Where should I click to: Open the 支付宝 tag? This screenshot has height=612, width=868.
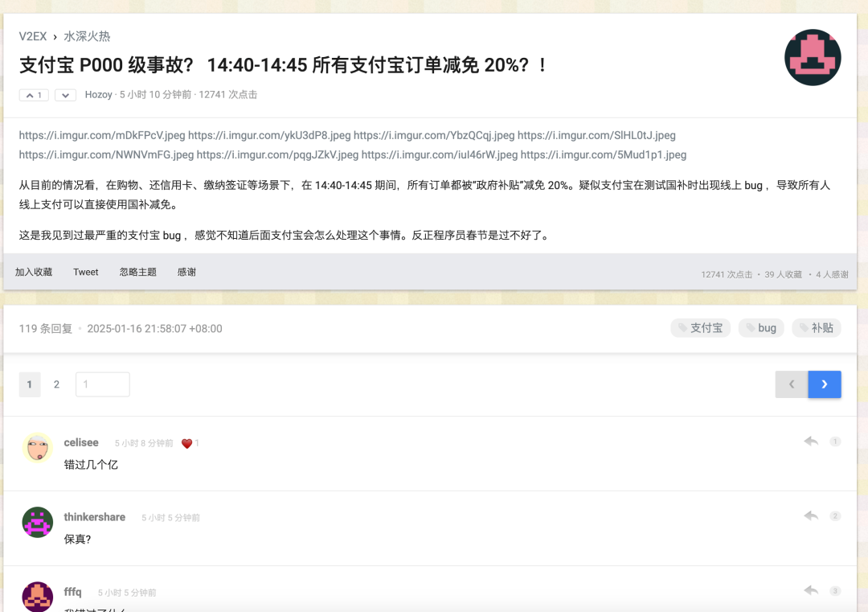[700, 328]
